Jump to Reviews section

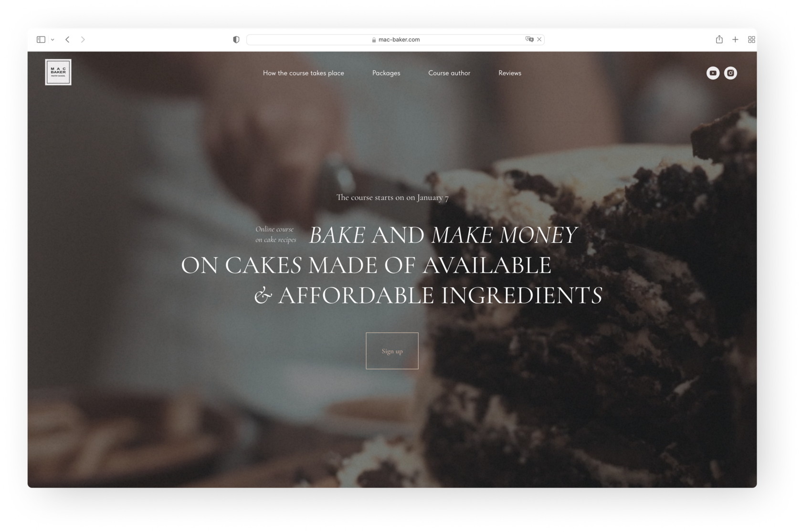[x=510, y=73]
